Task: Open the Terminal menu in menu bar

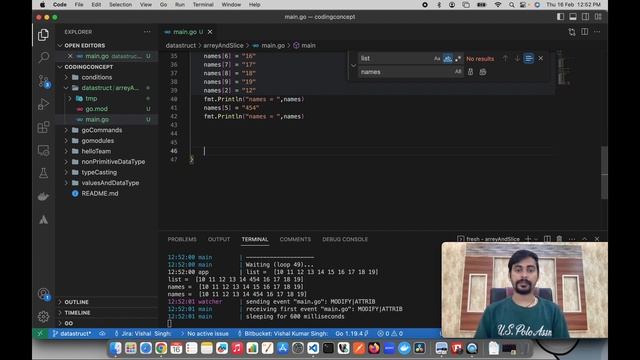Action: tap(203, 4)
